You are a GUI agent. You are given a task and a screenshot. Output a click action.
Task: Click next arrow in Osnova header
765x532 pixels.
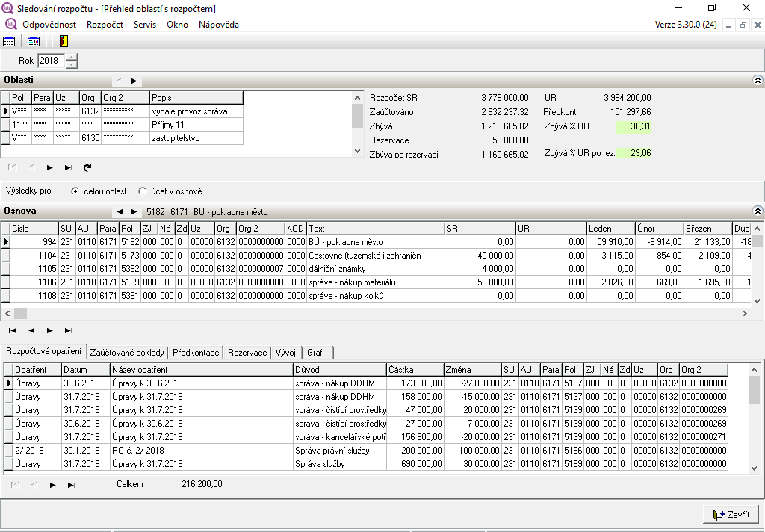click(134, 212)
